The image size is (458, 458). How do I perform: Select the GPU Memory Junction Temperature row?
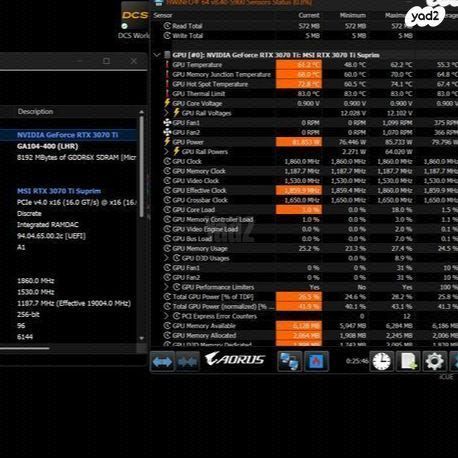(x=304, y=74)
